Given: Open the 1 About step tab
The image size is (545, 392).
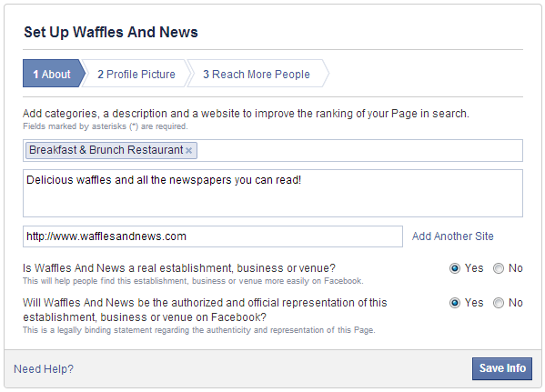Looking at the screenshot, I should pyautogui.click(x=53, y=74).
